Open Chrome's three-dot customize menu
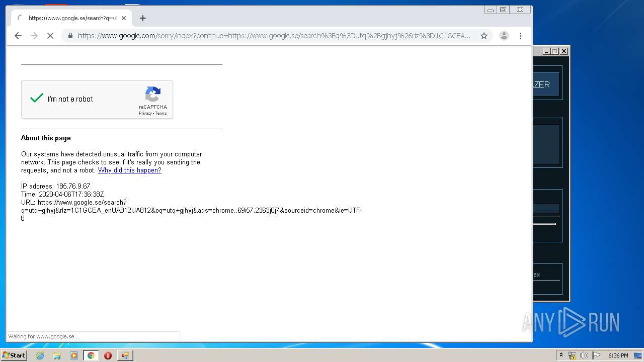 (x=520, y=36)
